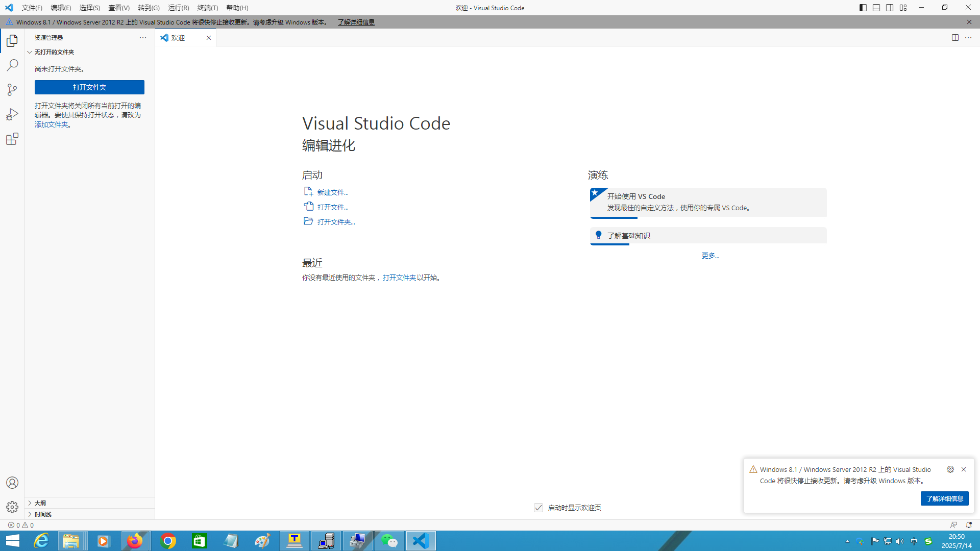Click the volume icon in system tray
Image resolution: width=980 pixels, height=551 pixels.
[x=900, y=541]
